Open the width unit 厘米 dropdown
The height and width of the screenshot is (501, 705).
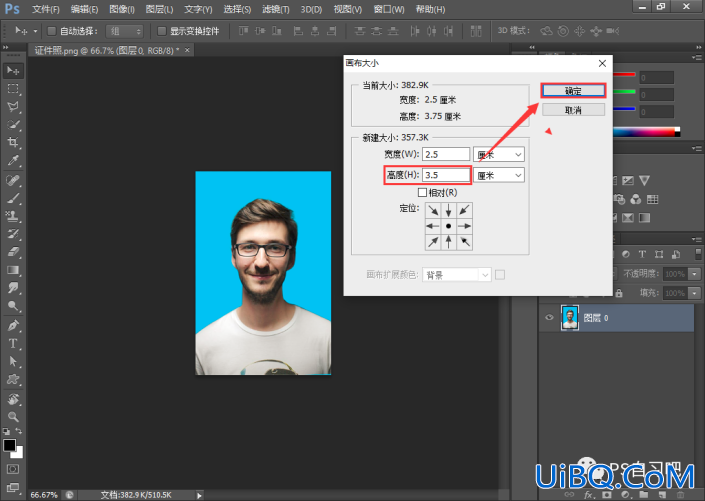(x=499, y=154)
